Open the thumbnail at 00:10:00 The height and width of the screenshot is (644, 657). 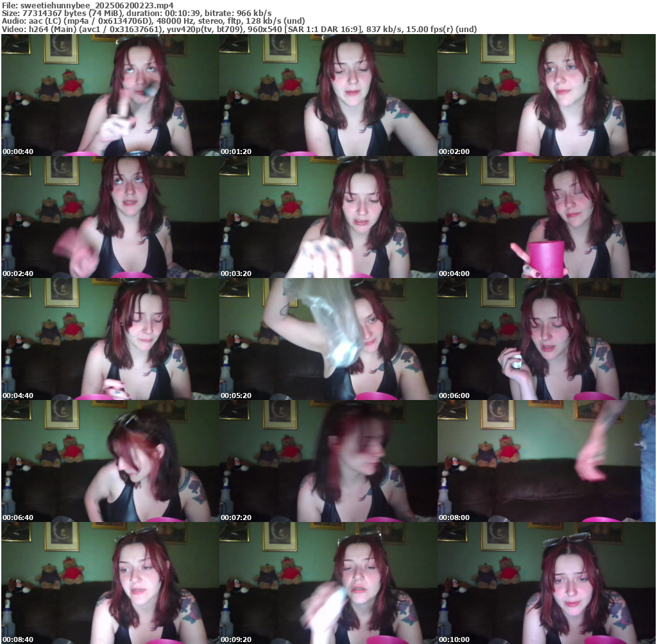(x=547, y=583)
